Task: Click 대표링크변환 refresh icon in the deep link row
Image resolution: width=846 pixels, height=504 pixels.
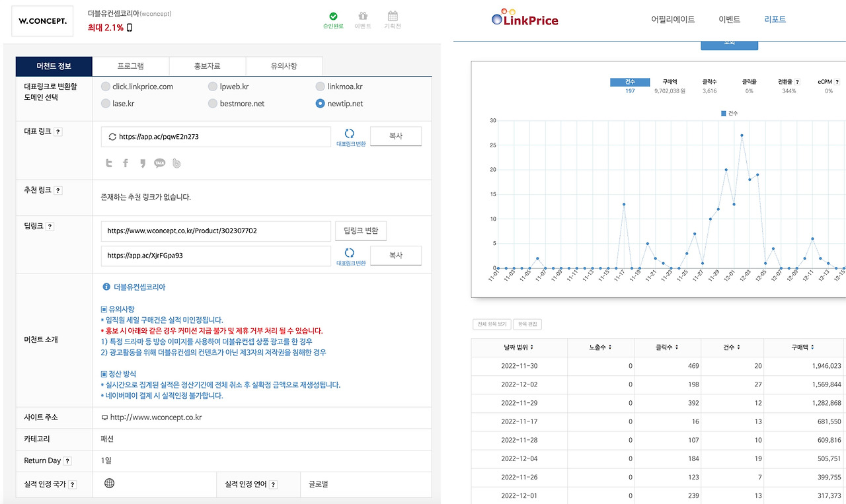Action: click(350, 252)
